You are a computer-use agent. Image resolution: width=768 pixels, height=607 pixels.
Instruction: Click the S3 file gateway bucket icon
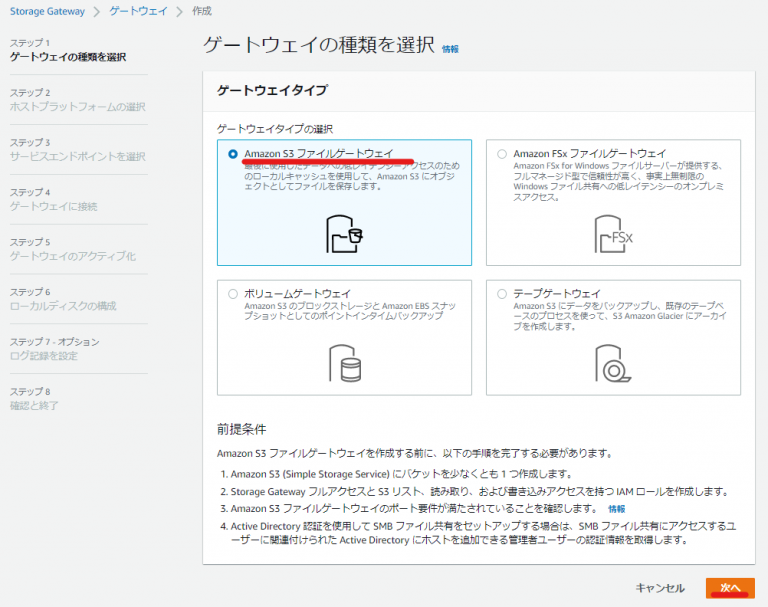tap(344, 234)
